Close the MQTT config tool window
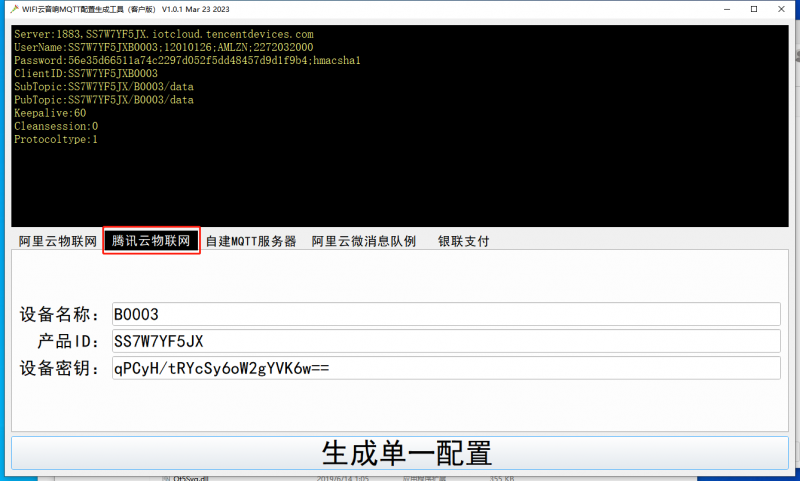800x481 pixels. click(781, 9)
